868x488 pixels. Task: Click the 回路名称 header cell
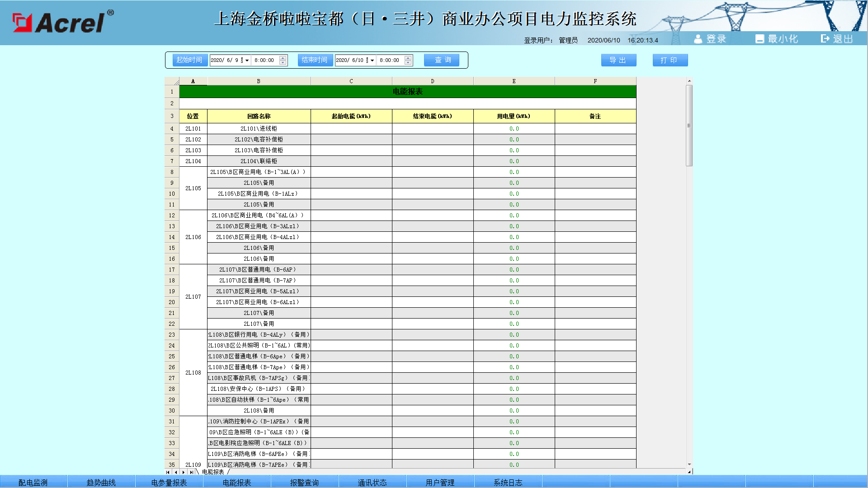[x=259, y=116]
